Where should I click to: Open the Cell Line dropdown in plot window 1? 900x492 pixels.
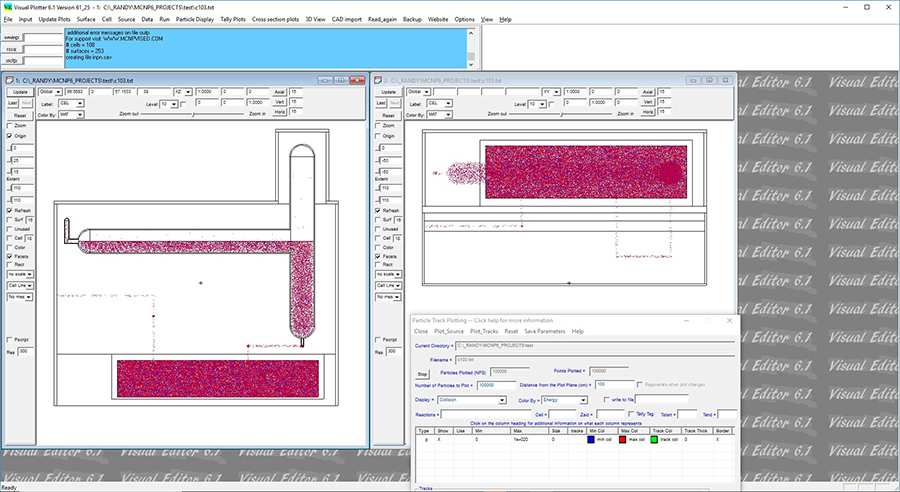(20, 285)
